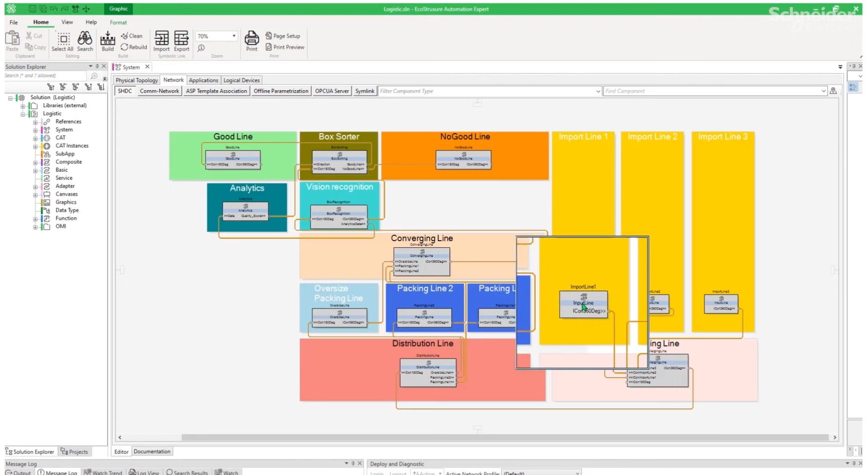Screen dimensions: 868x475
Task: Toggle the Comm-Network filter
Action: 159,91
